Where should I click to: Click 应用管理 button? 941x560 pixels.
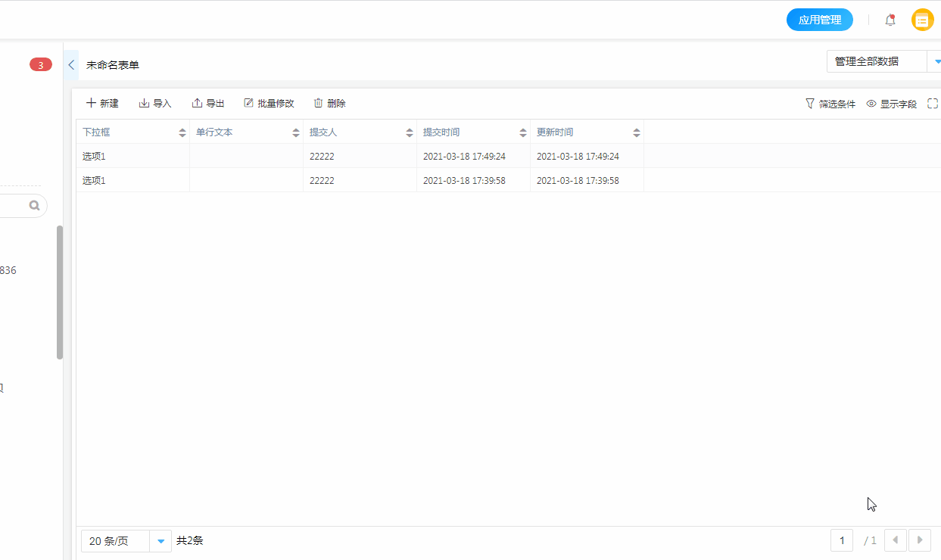point(820,20)
